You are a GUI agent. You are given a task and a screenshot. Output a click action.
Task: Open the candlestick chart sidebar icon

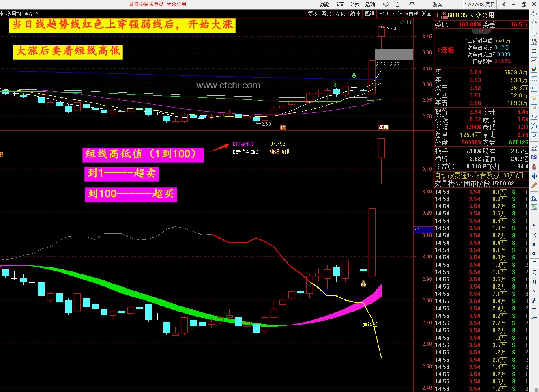coord(534,70)
